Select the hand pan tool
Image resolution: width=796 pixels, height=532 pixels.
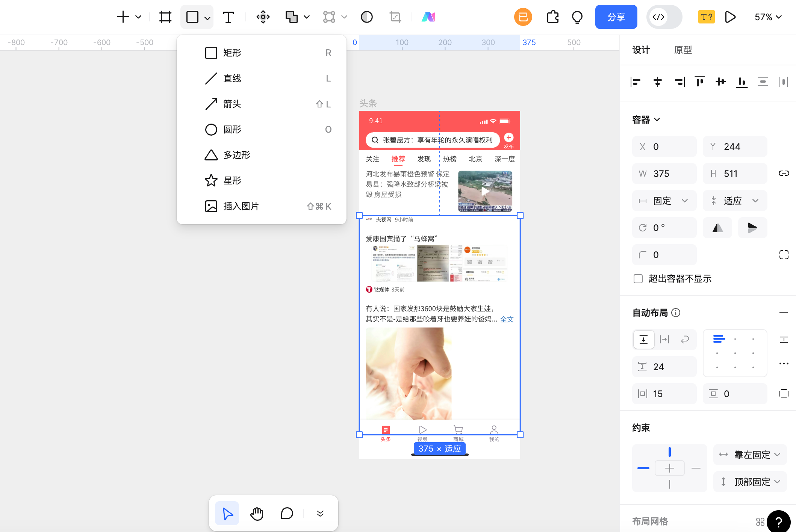point(257,513)
